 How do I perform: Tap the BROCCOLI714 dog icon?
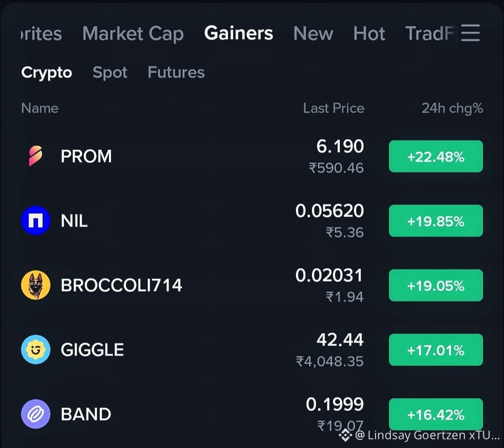coord(35,285)
